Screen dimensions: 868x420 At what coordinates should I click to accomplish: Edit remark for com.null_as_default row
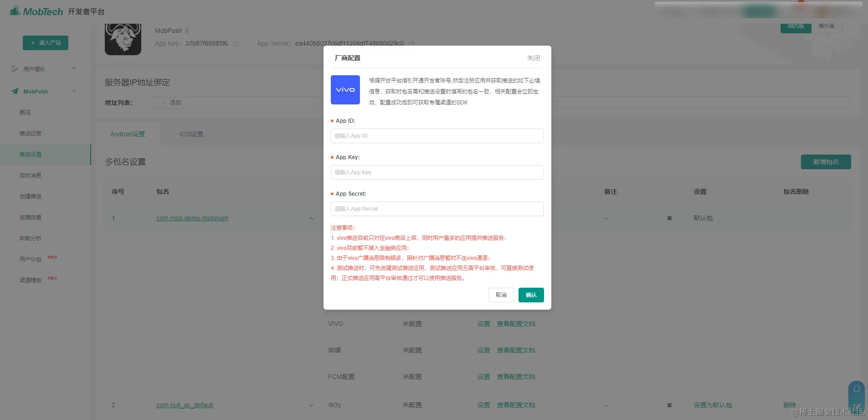(670, 405)
